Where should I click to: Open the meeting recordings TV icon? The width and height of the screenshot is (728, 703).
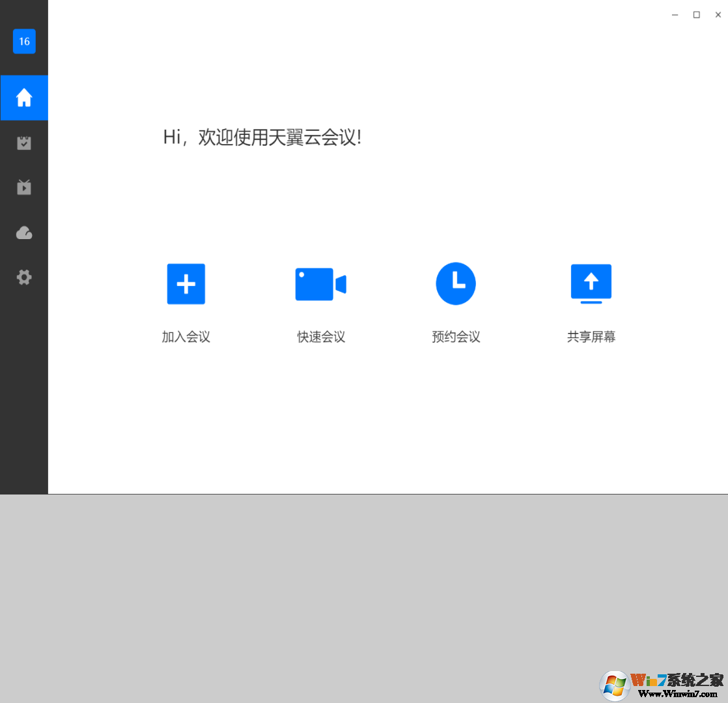click(x=24, y=188)
